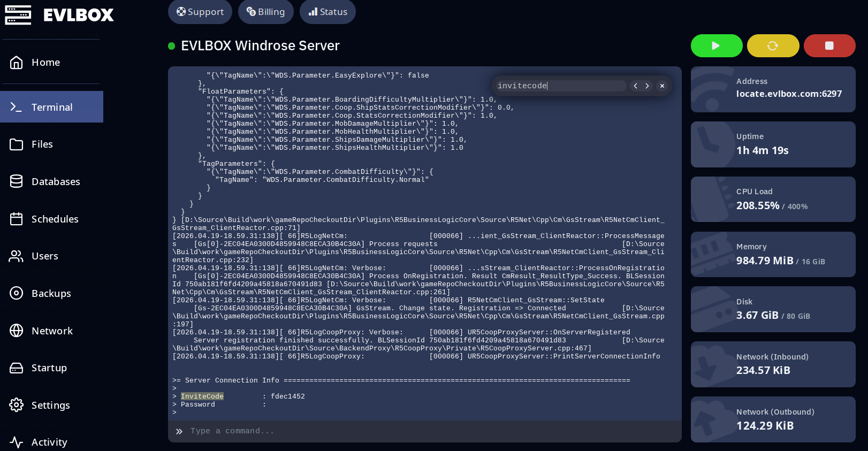Click the Schedules calendar icon
This screenshot has width=868, height=451.
[x=17, y=219]
